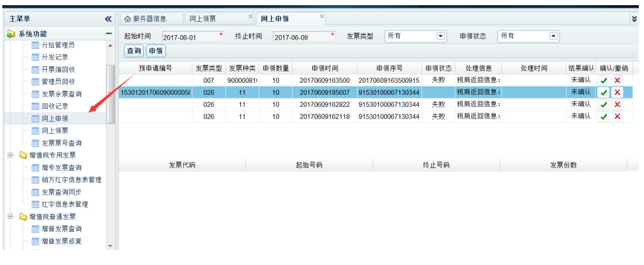Open 分给管理员 menu item
This screenshot has height=265, width=644.
point(58,45)
